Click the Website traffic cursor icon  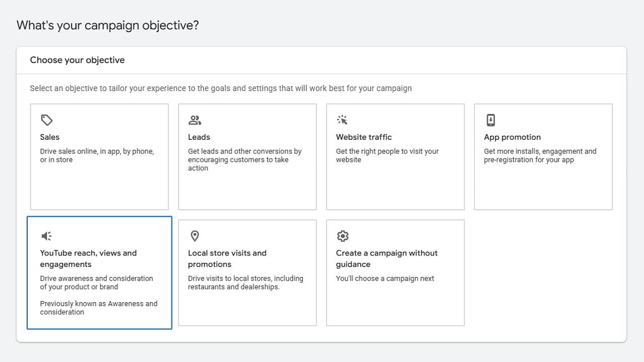(343, 120)
